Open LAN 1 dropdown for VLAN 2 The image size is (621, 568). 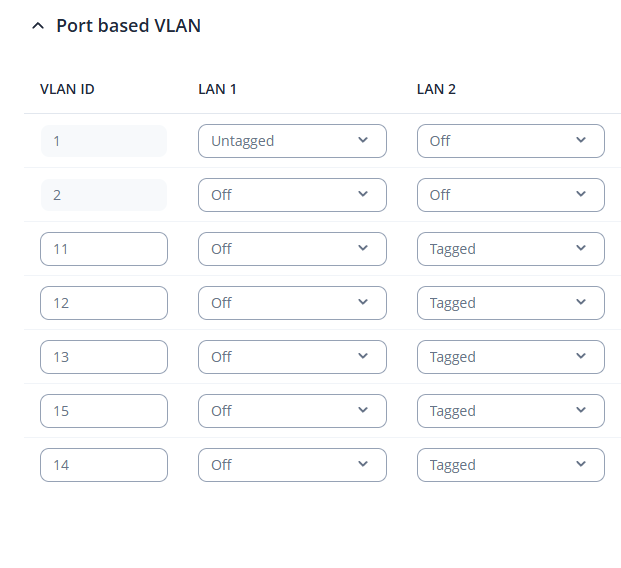(x=292, y=195)
